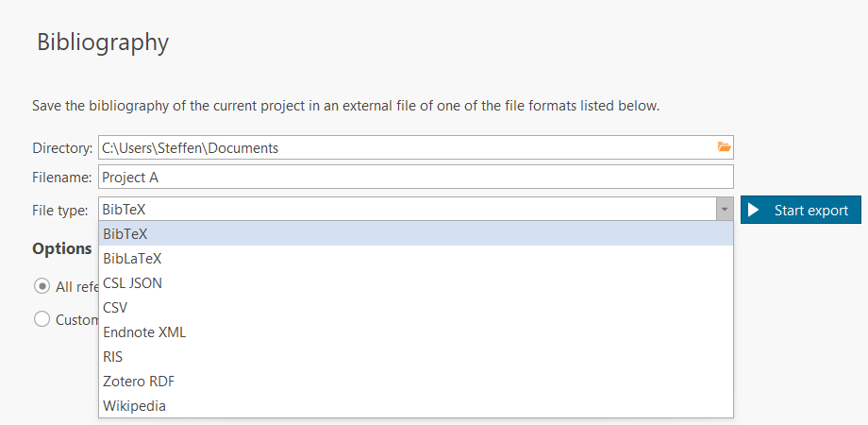Choose BibTeX from the file type list
Image resolution: width=868 pixels, height=425 pixels.
[x=415, y=233]
